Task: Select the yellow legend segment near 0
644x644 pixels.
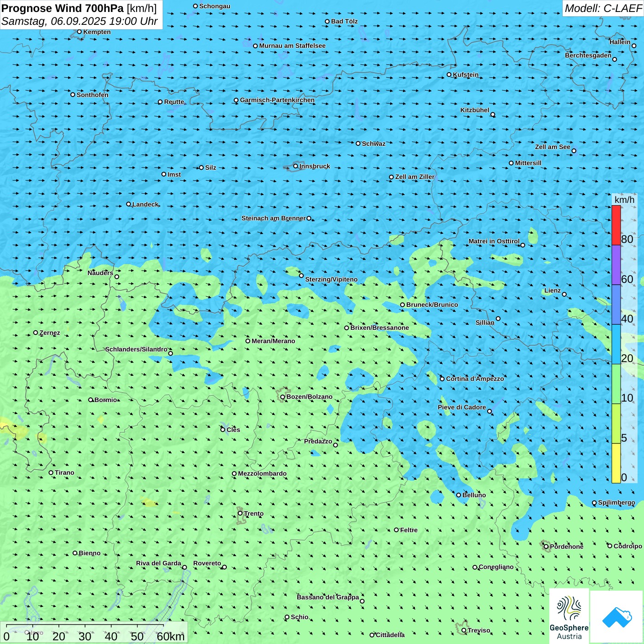Action: click(x=616, y=463)
